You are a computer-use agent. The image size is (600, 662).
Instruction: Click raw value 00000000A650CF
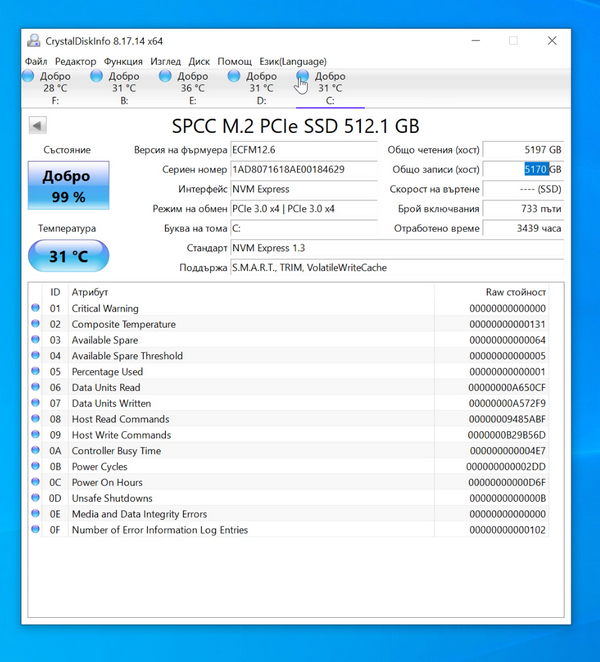point(507,388)
